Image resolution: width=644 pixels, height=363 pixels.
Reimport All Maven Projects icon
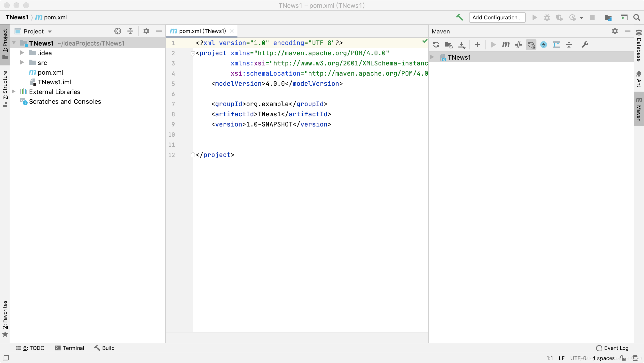click(x=436, y=45)
